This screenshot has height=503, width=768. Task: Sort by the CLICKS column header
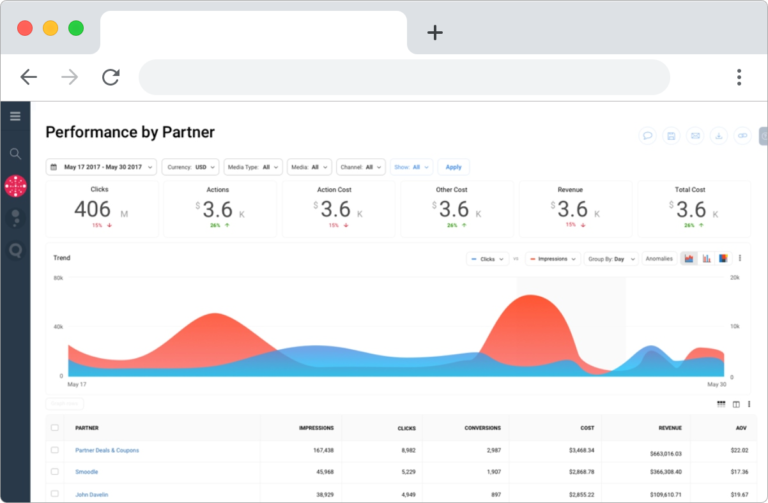(407, 428)
